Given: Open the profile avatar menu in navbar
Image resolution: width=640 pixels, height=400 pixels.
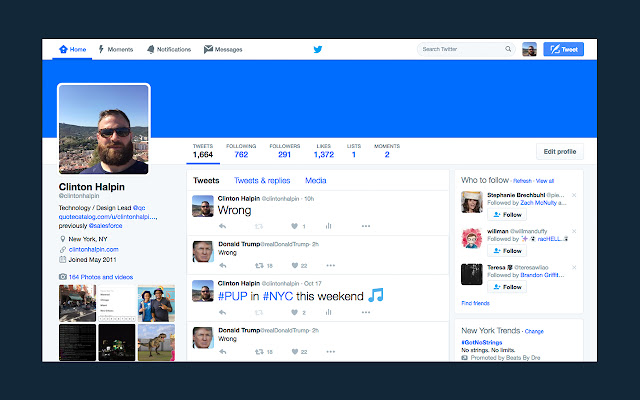Looking at the screenshot, I should tap(529, 49).
